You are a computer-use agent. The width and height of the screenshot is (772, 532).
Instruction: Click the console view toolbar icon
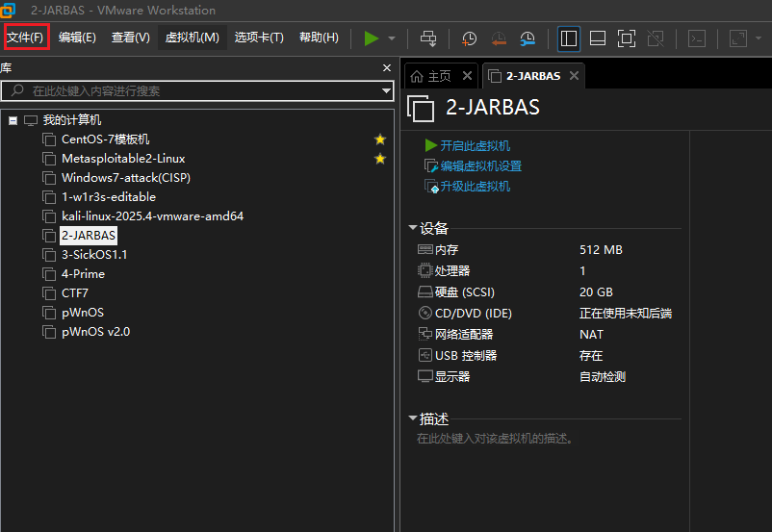pyautogui.click(x=697, y=38)
